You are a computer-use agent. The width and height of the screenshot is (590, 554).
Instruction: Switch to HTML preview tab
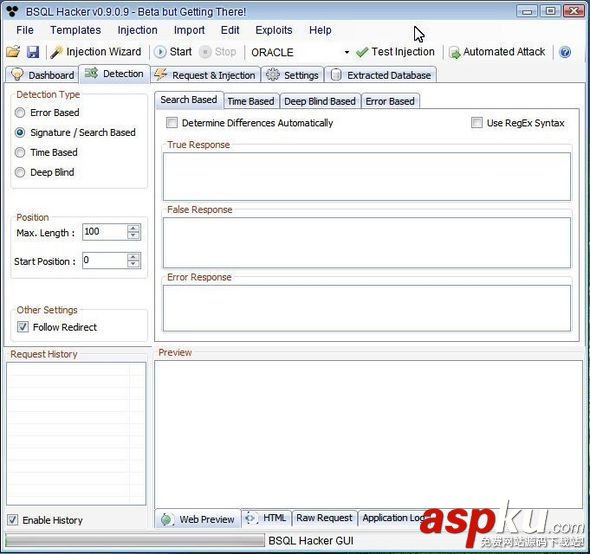[266, 518]
